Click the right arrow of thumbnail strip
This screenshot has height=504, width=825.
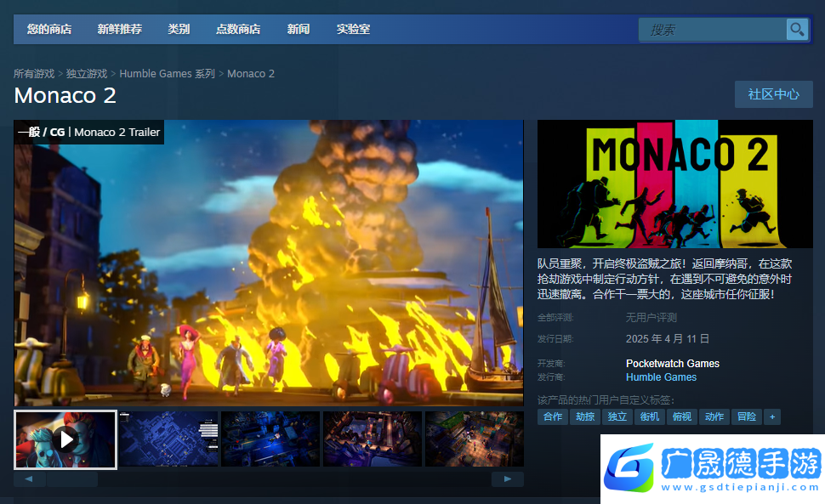(508, 479)
